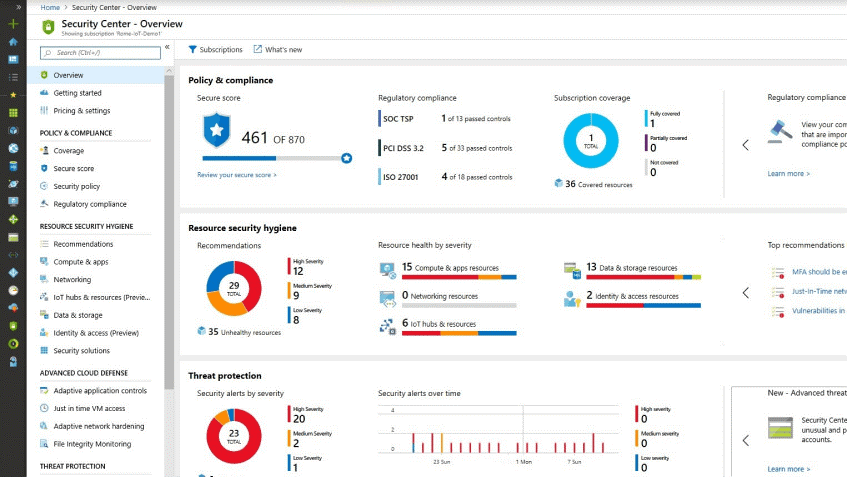
Task: Open ISO 27001 compliance row
Action: point(445,177)
